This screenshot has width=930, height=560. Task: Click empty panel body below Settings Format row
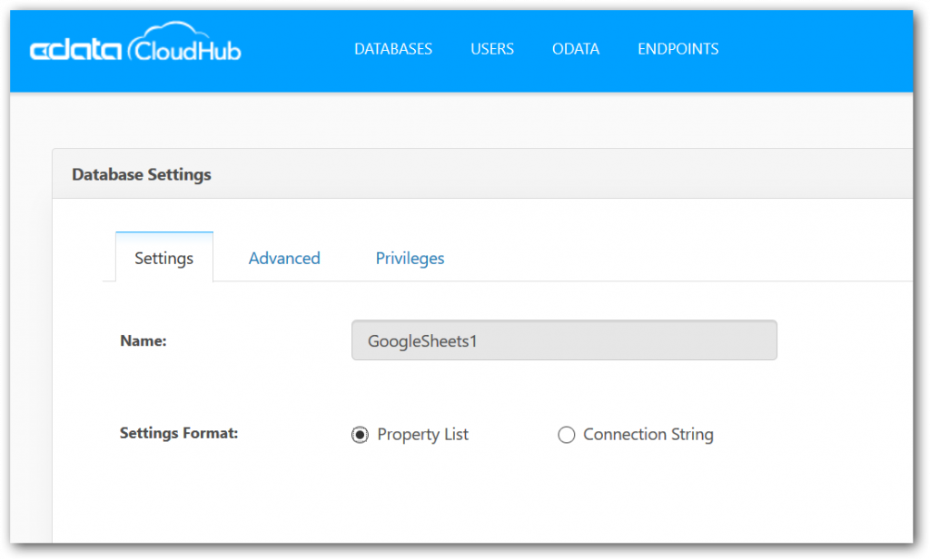tap(474, 497)
